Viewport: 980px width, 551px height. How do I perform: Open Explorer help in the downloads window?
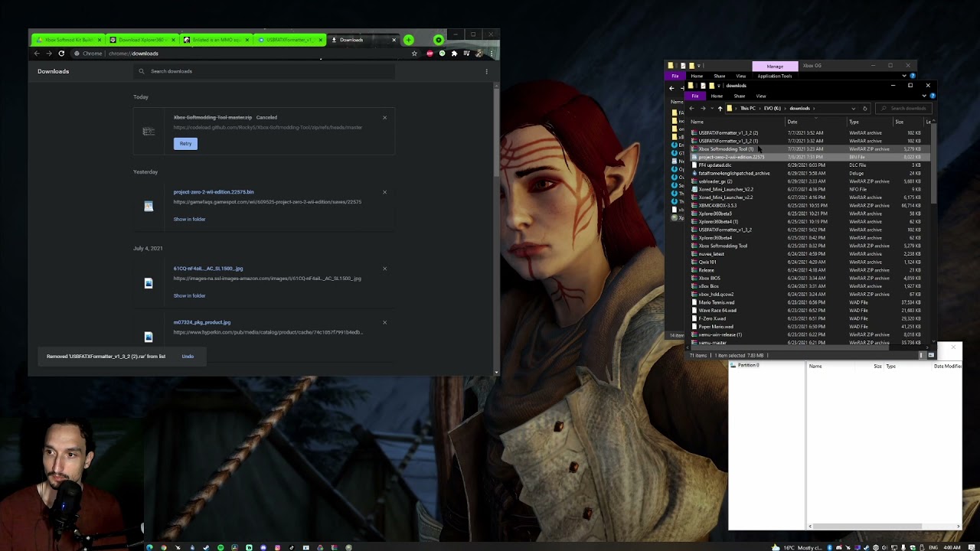(931, 96)
